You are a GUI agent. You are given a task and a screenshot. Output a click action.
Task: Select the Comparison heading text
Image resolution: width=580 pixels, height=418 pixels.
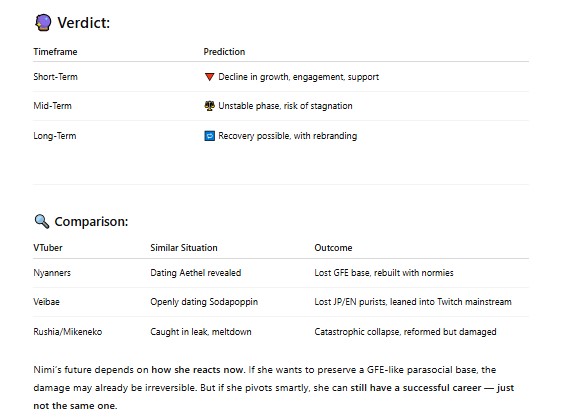[x=91, y=222]
